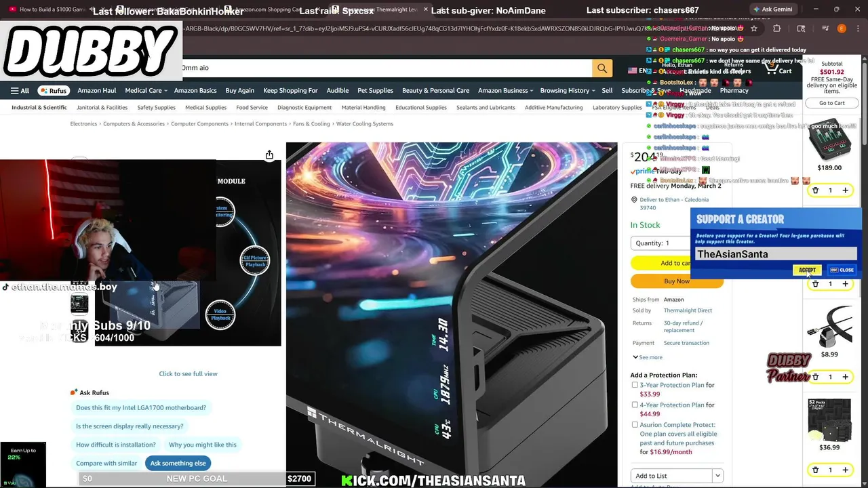The width and height of the screenshot is (868, 488).
Task: Click Deliver to Ethan - Caledonia link
Action: tap(674, 203)
